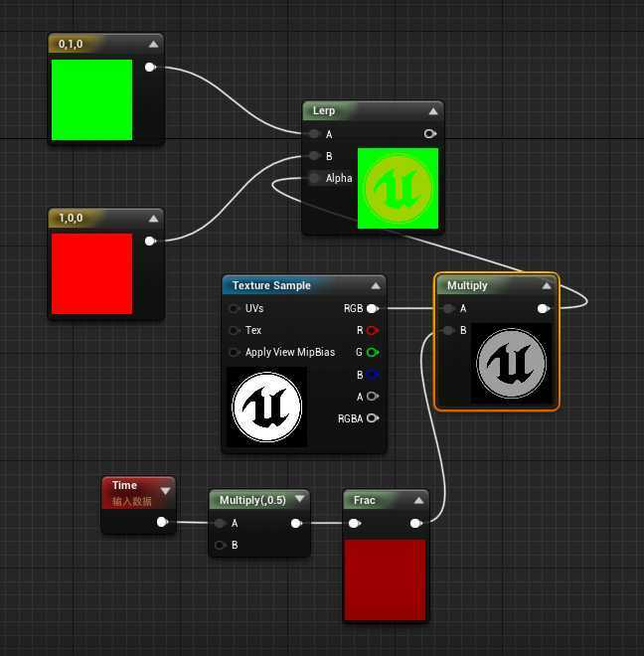644x656 pixels.
Task: Click the red 1,0,0 node output pin
Action: pos(150,241)
